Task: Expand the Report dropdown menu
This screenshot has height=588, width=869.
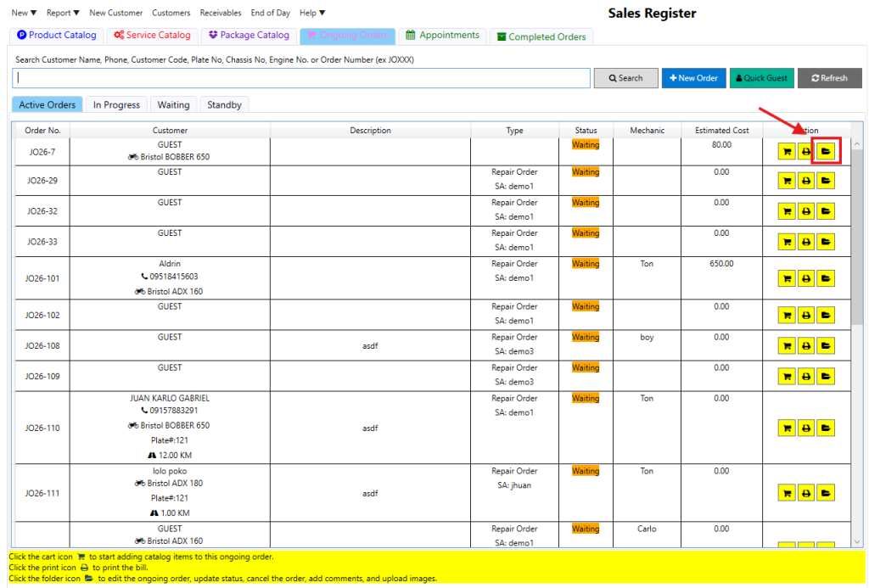Action: 63,13
